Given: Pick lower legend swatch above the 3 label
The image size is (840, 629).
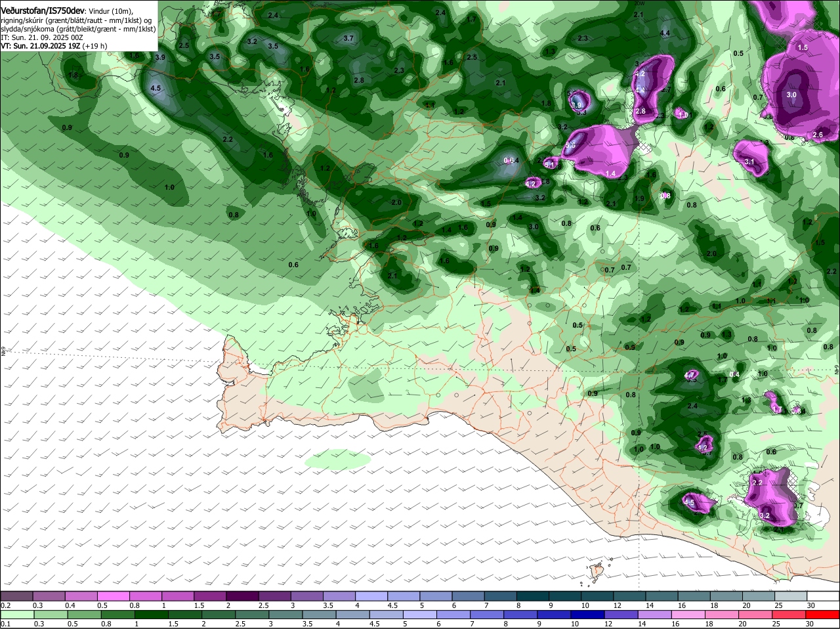Looking at the screenshot, I should pyautogui.click(x=285, y=614).
